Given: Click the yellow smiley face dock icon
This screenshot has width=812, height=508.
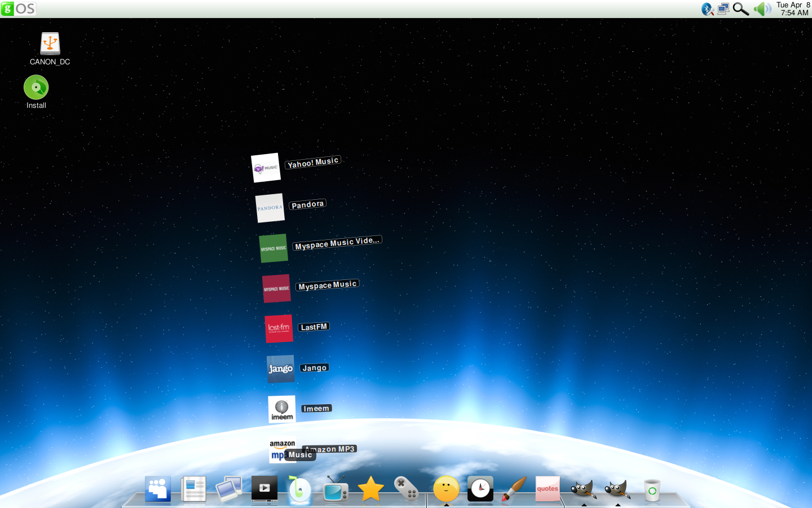Looking at the screenshot, I should [x=446, y=489].
